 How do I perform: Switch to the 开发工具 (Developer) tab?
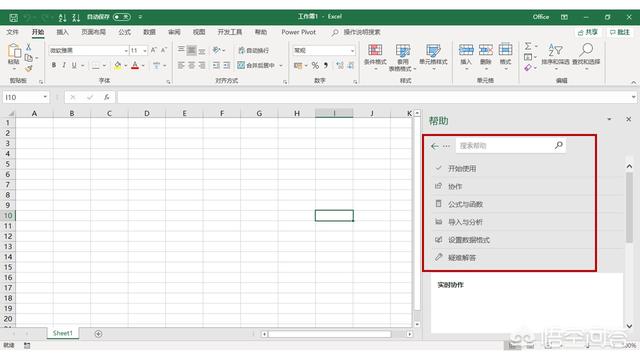[229, 32]
